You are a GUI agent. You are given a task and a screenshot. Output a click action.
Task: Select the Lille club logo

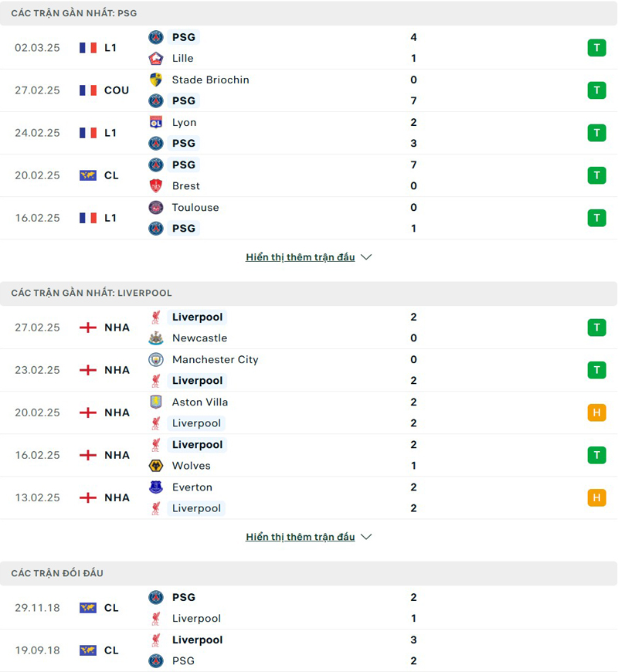(154, 58)
